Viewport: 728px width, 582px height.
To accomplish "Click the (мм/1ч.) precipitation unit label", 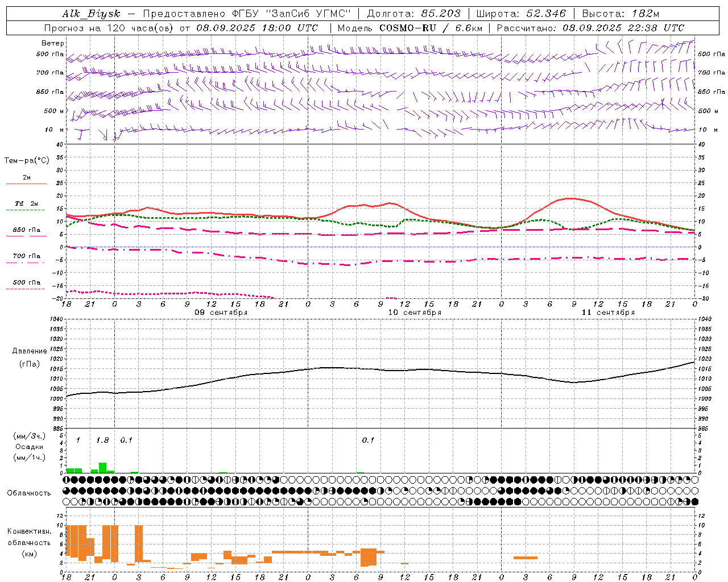I will point(29,457).
